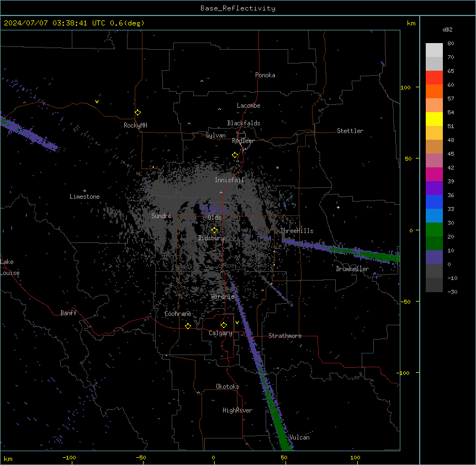Screen dimensions: 476x465
Task: Click the white swatch at legend top
Action: click(434, 50)
